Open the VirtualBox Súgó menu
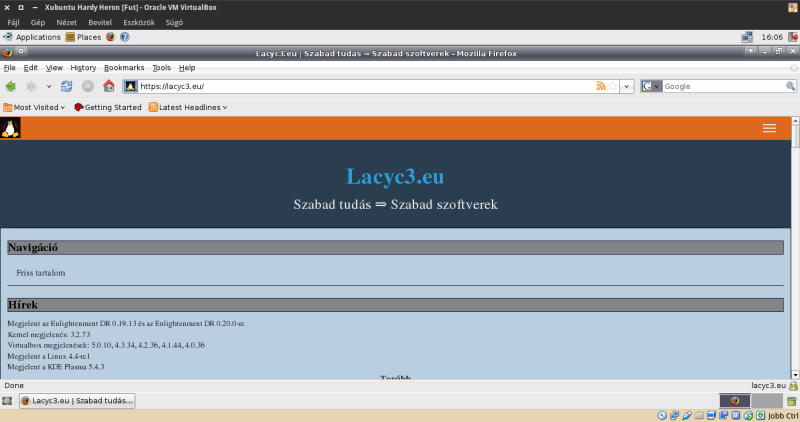Screen dimensions: 800x422 (174, 22)
